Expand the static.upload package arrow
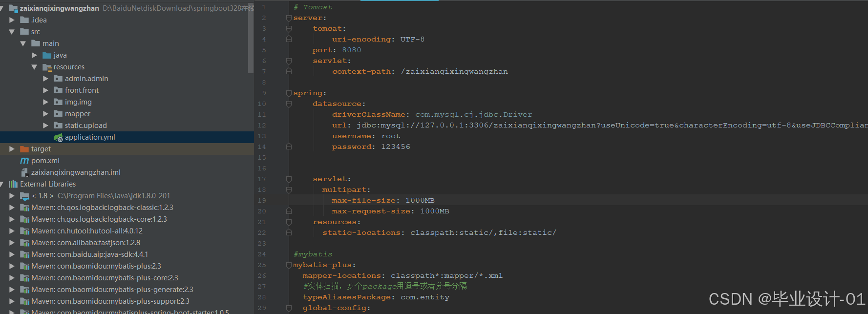 (x=45, y=126)
